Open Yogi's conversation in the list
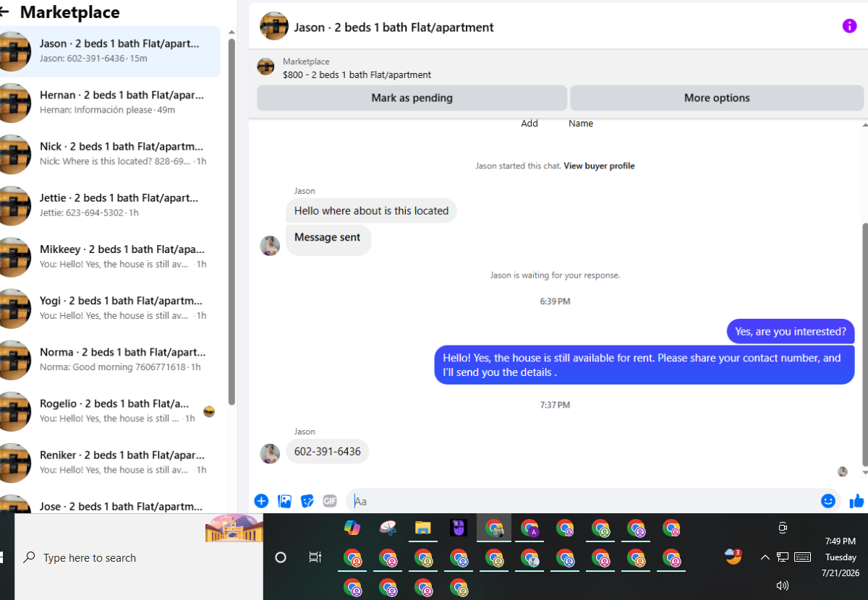Viewport: 868px width, 600px height. point(110,308)
